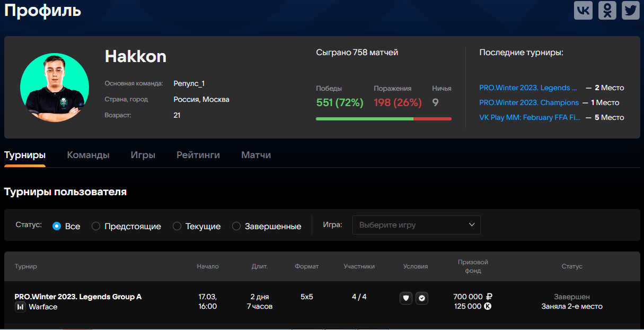Click the '2 Место' placement text
The height and width of the screenshot is (330, 644).
click(x=610, y=88)
